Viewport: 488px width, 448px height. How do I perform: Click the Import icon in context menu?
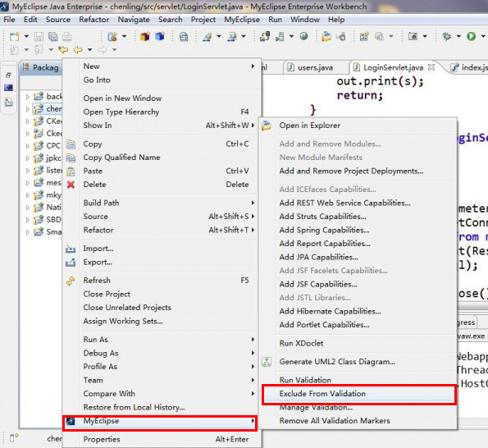pyautogui.click(x=71, y=249)
